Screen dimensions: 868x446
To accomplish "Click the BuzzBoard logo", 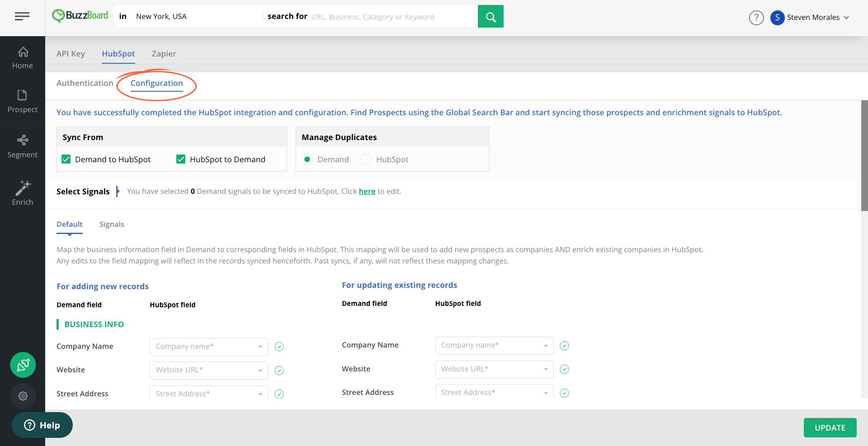I will (x=80, y=16).
